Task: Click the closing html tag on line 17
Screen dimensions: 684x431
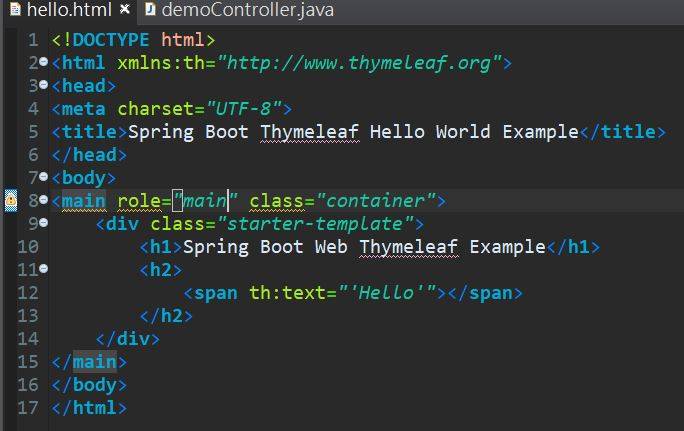Action: (89, 408)
